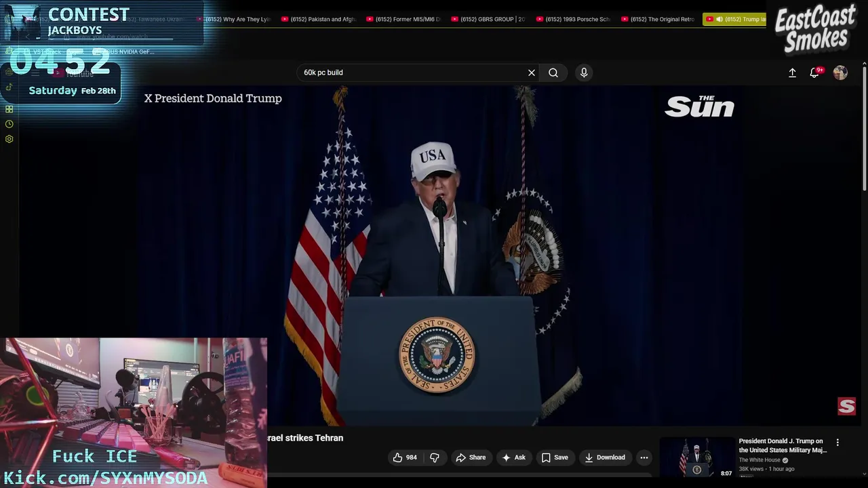Click the '38K views • 1 hour ago' text

tap(766, 469)
